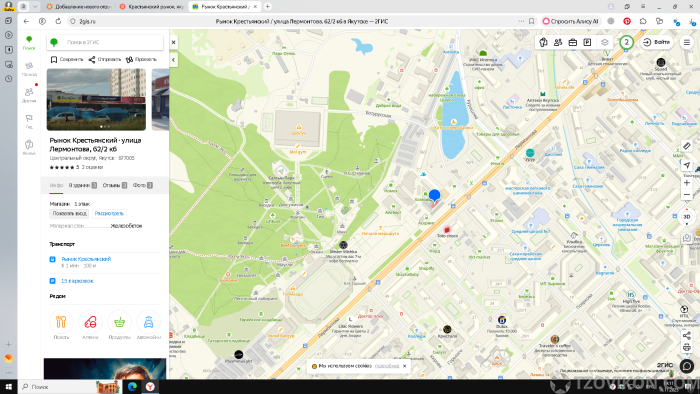Open the map layers stack menu
The width and height of the screenshot is (700, 394).
[x=604, y=42]
